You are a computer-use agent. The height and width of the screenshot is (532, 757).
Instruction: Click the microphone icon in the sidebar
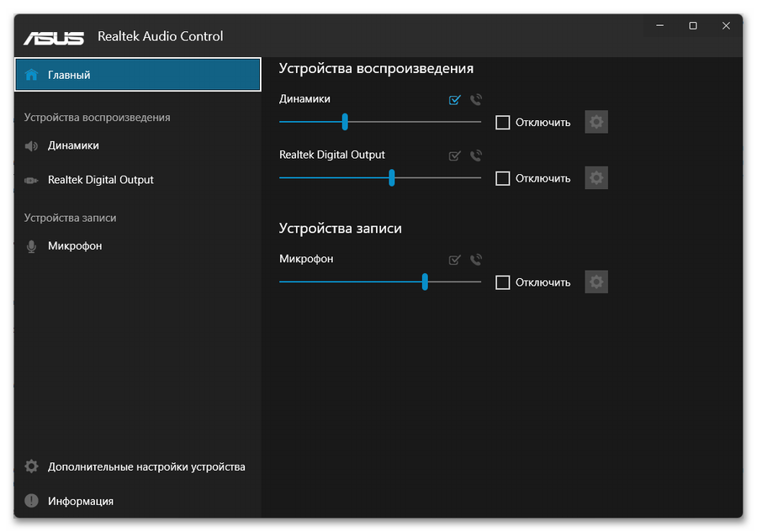[x=31, y=246]
